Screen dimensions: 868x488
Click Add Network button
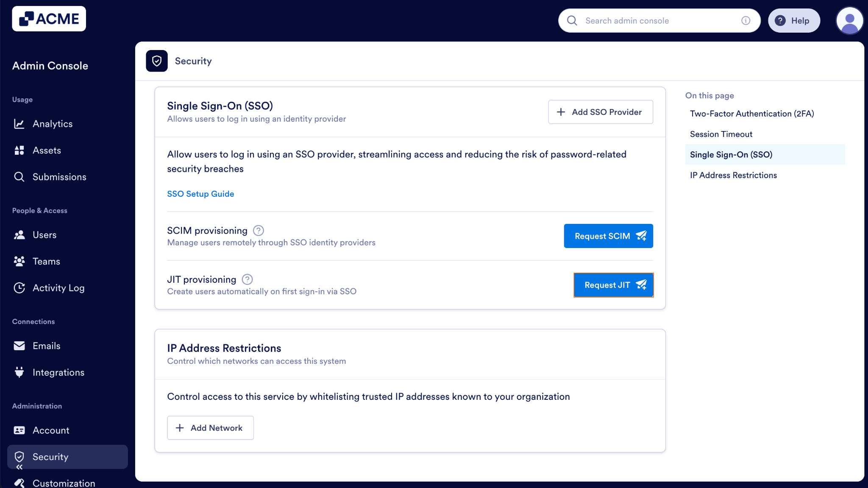tap(210, 428)
